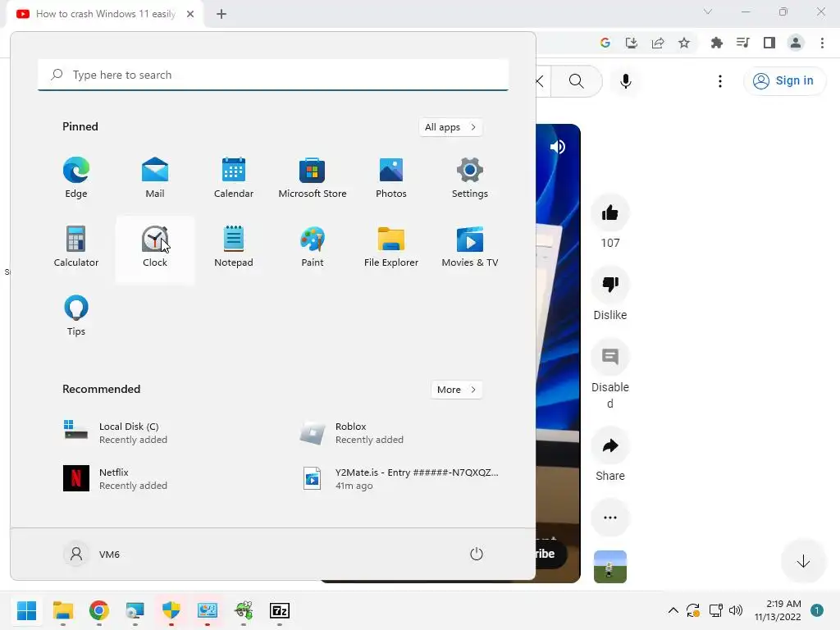
Task: Dislike the YouTube video
Action: coord(610,284)
